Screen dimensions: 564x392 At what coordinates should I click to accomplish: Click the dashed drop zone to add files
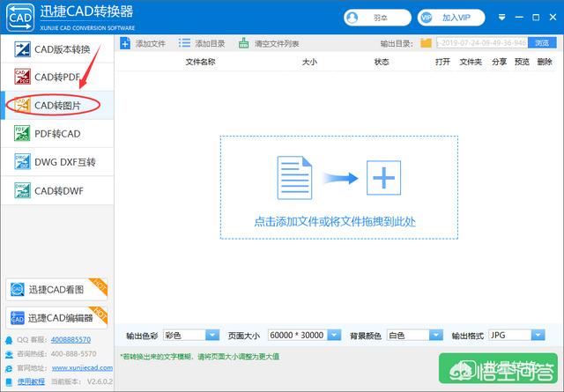point(339,187)
